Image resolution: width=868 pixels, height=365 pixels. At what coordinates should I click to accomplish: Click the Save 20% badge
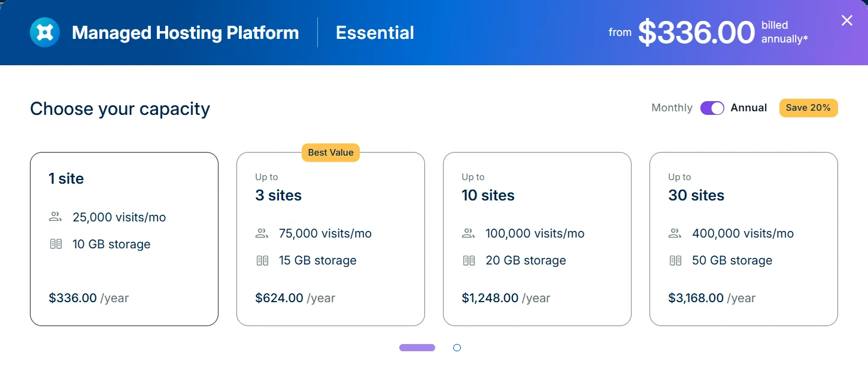click(808, 108)
